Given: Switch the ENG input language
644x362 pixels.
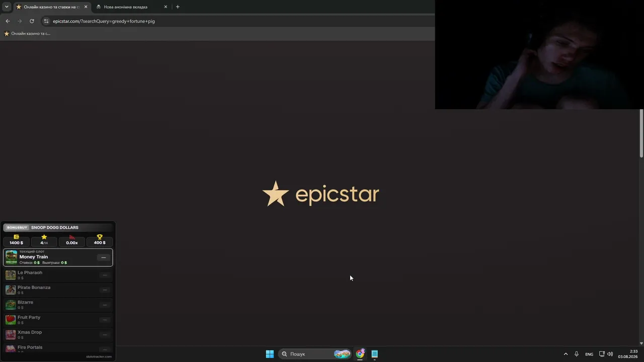Looking at the screenshot, I should pos(589,354).
